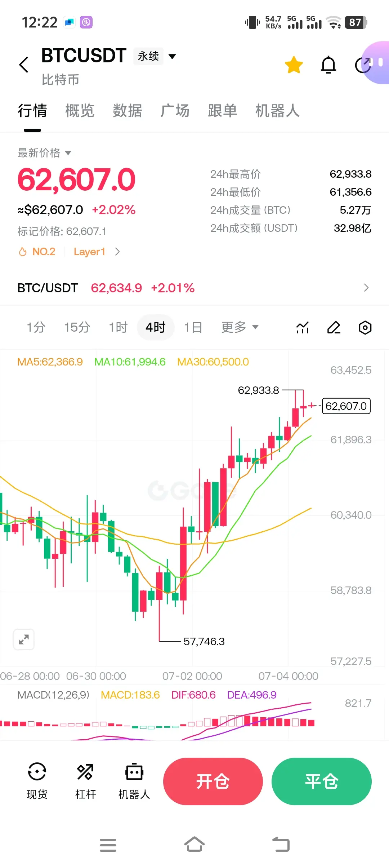Expand chart to fullscreen
Image resolution: width=389 pixels, height=868 pixels.
(x=24, y=639)
